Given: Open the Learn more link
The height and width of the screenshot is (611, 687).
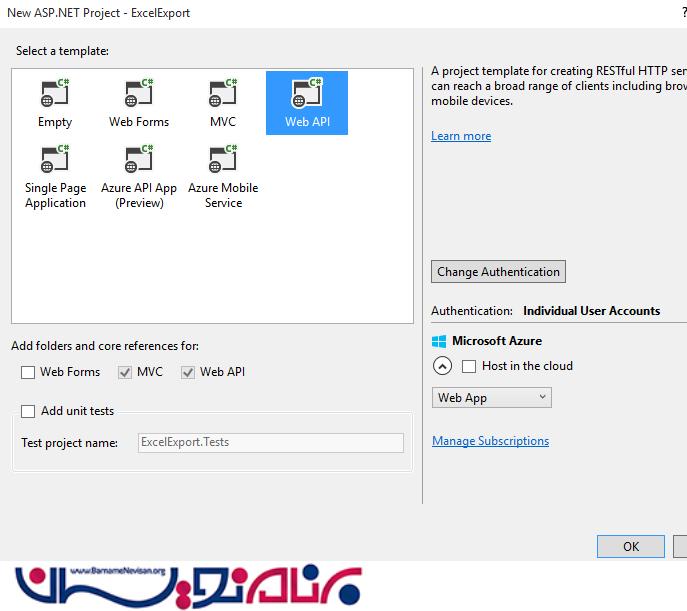Looking at the screenshot, I should pyautogui.click(x=461, y=136).
